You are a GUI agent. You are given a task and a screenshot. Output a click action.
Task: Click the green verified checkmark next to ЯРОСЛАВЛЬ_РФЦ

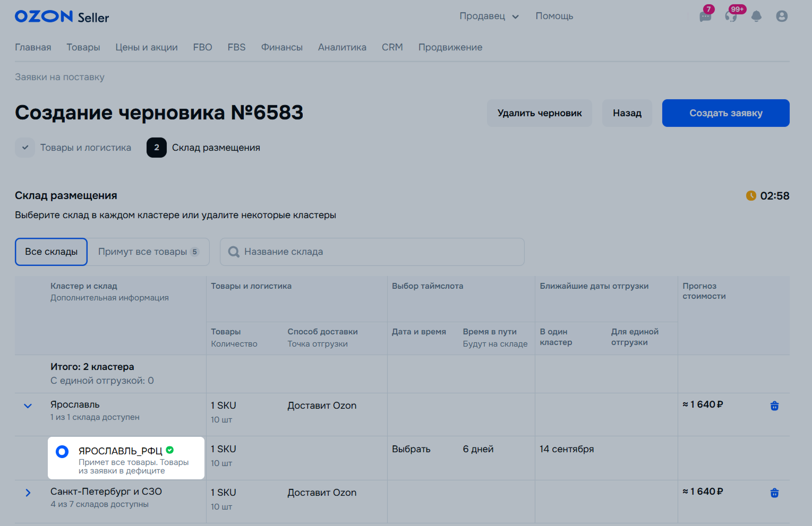click(170, 450)
